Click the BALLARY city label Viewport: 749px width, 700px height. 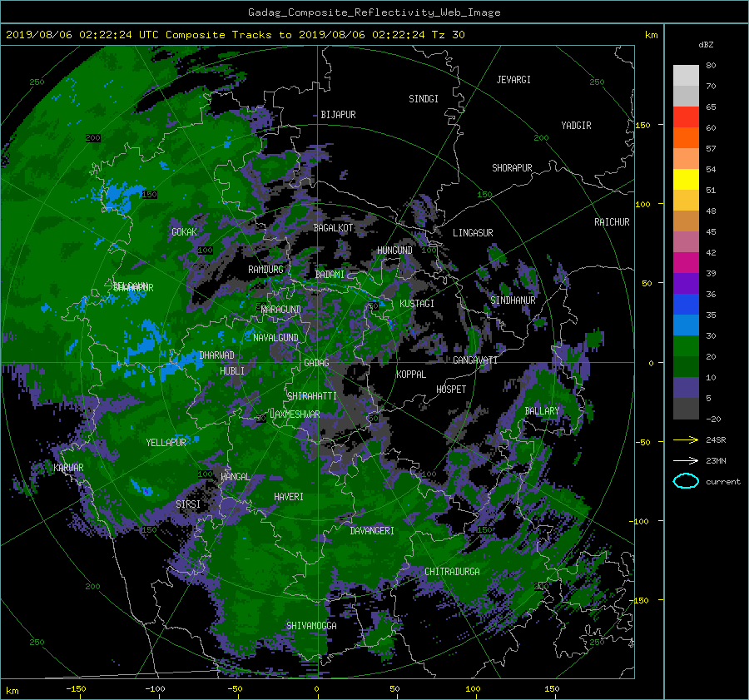[x=542, y=411]
